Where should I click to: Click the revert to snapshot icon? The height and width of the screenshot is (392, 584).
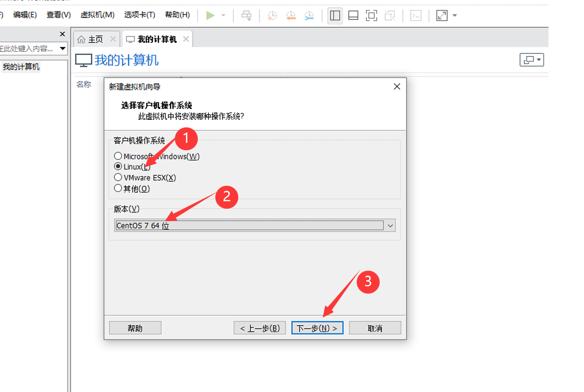click(x=291, y=15)
